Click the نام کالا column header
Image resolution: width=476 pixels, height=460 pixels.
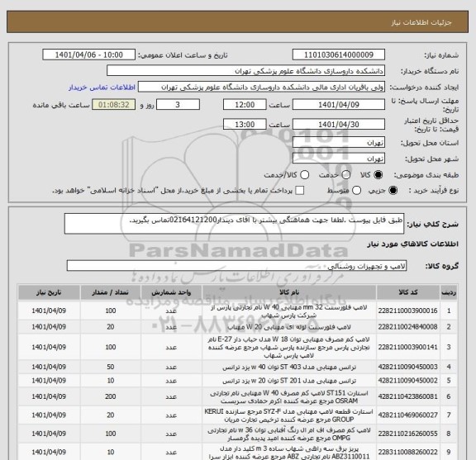(289, 292)
